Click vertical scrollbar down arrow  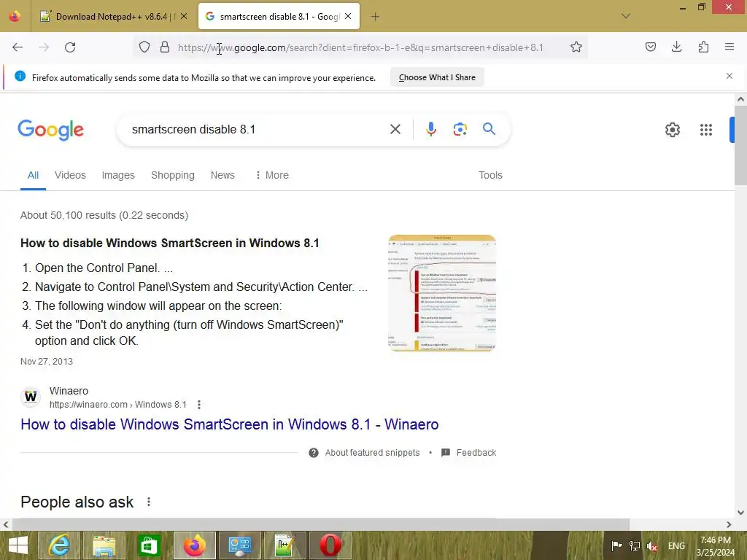pyautogui.click(x=740, y=513)
